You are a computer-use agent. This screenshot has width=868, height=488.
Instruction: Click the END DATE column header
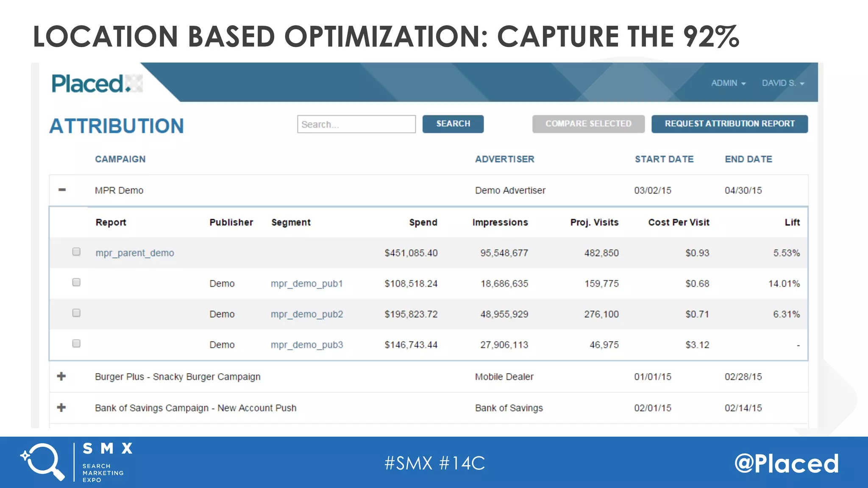pos(748,159)
